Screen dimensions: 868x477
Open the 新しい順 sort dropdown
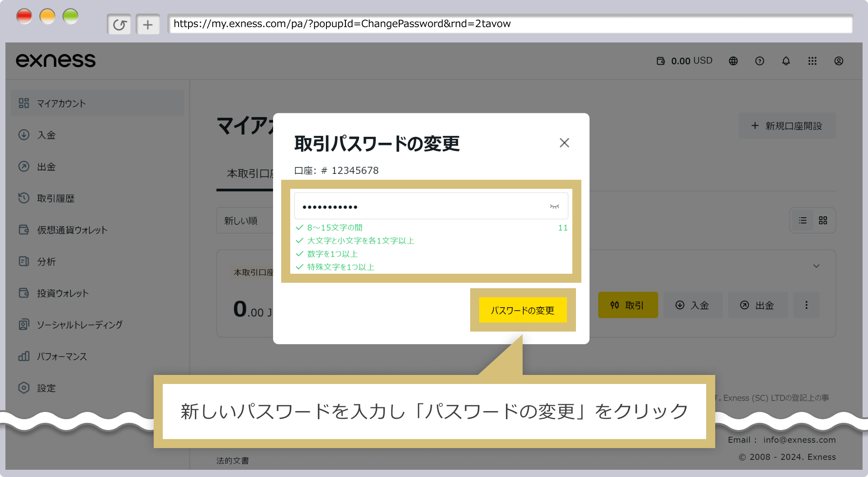(x=244, y=221)
